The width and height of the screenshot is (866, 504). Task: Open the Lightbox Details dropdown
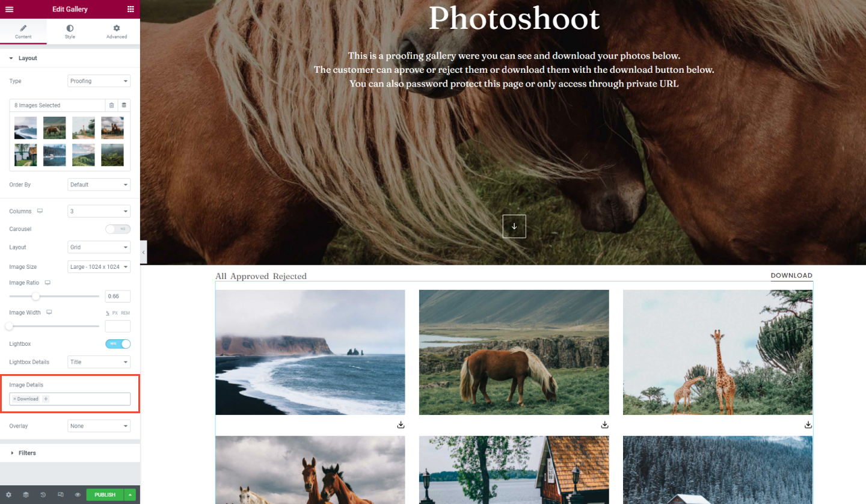(99, 362)
